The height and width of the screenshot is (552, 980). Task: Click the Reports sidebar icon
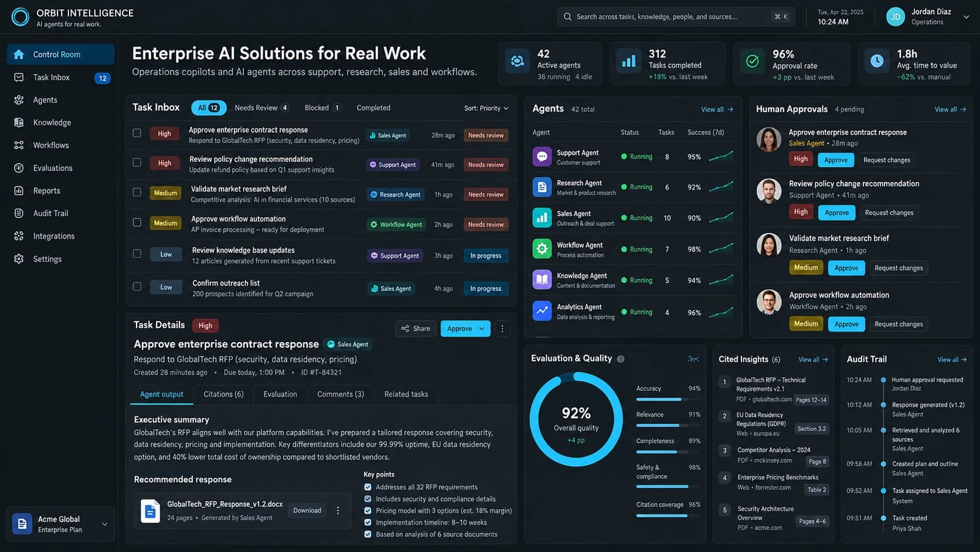click(x=19, y=191)
